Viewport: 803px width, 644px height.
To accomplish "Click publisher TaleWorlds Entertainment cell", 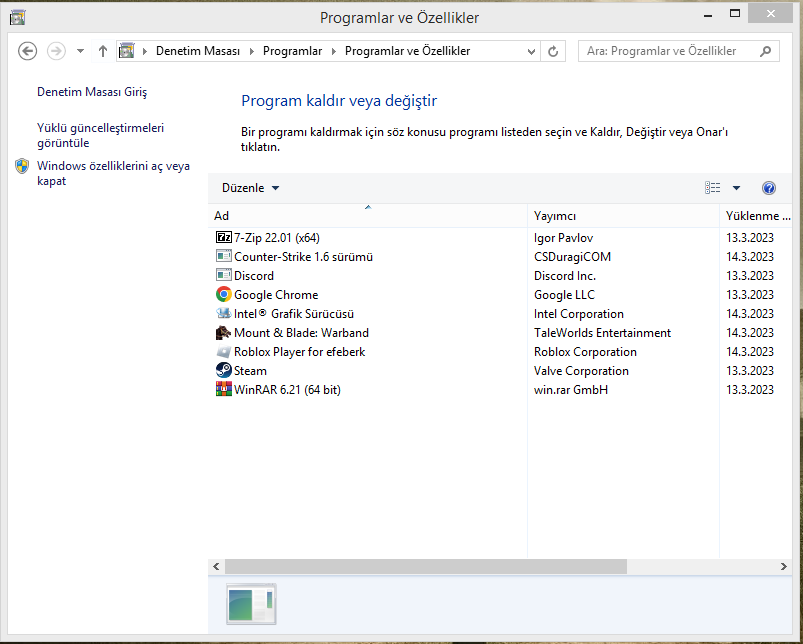I will click(602, 332).
